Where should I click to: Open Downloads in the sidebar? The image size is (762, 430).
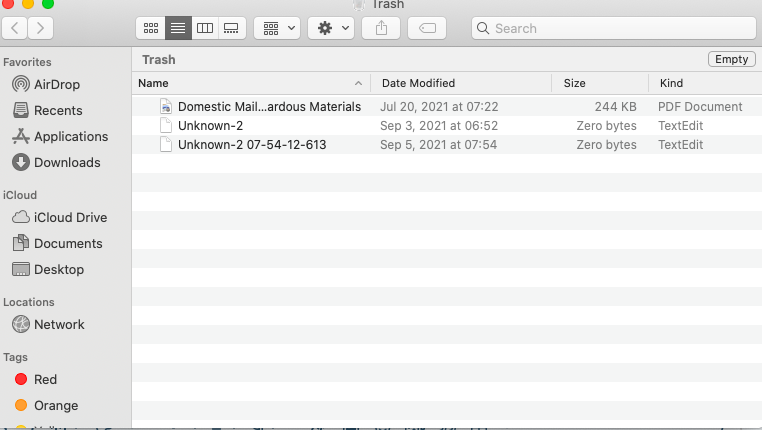click(67, 162)
